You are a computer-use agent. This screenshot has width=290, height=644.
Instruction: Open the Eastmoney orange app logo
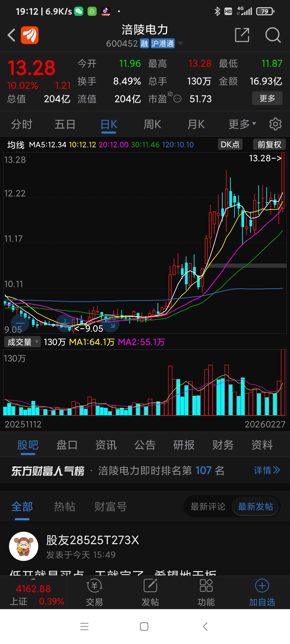point(30,35)
